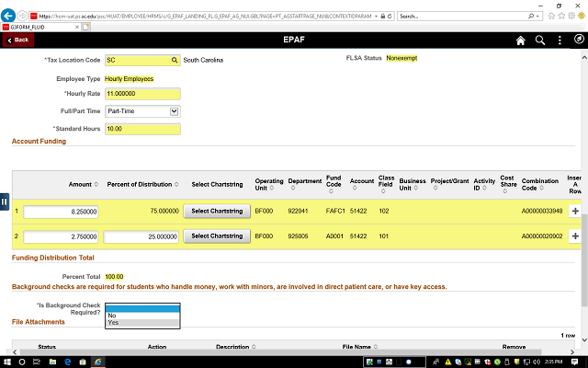Click the browser home icon

pyautogui.click(x=551, y=16)
